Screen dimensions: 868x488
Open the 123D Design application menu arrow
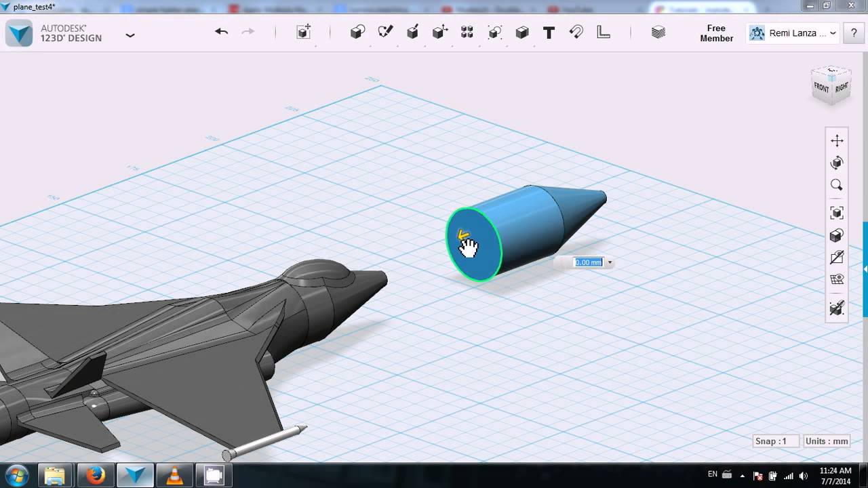click(x=130, y=35)
